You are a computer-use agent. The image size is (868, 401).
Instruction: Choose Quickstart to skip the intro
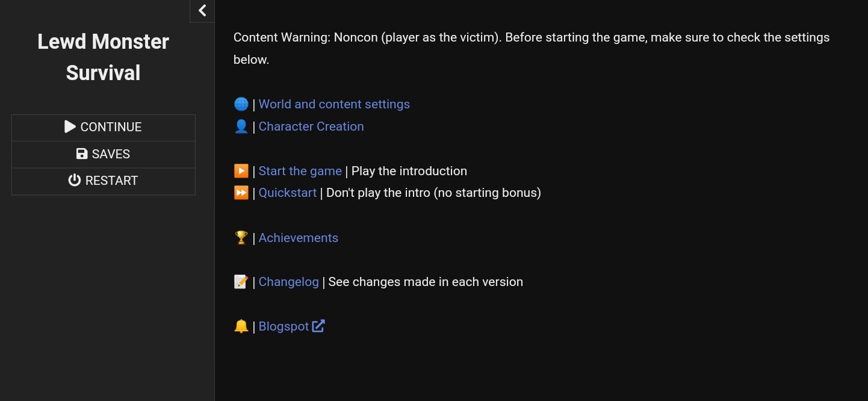(x=287, y=193)
